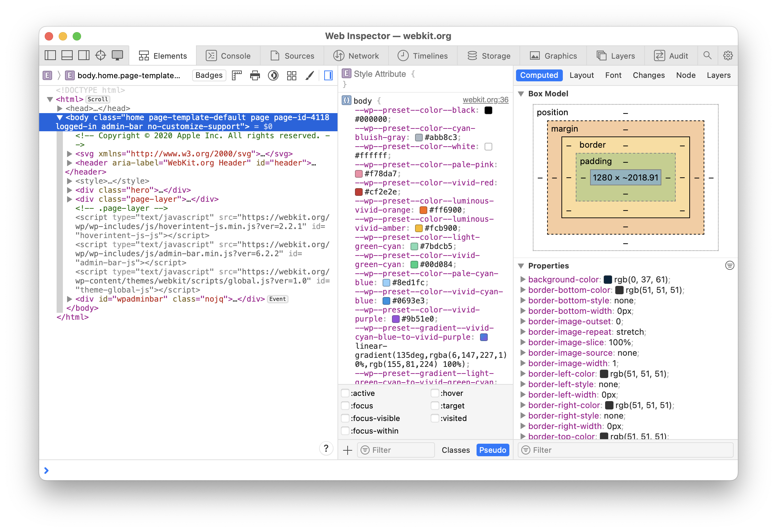
Task: Toggle rulers icon in DOM toolbar
Action: [237, 75]
